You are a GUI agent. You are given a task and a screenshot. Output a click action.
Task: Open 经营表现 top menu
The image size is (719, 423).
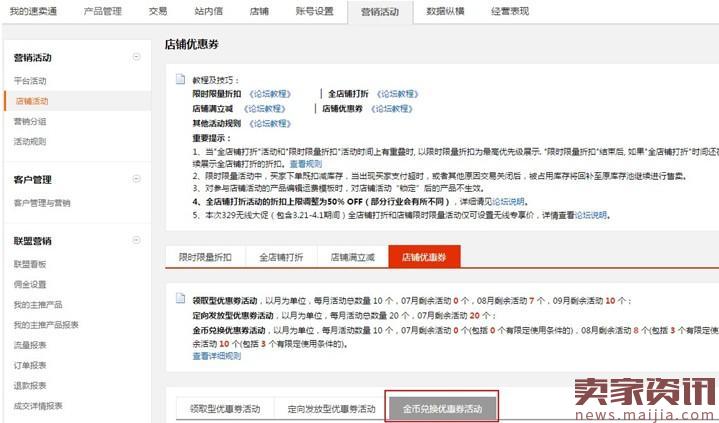point(510,11)
